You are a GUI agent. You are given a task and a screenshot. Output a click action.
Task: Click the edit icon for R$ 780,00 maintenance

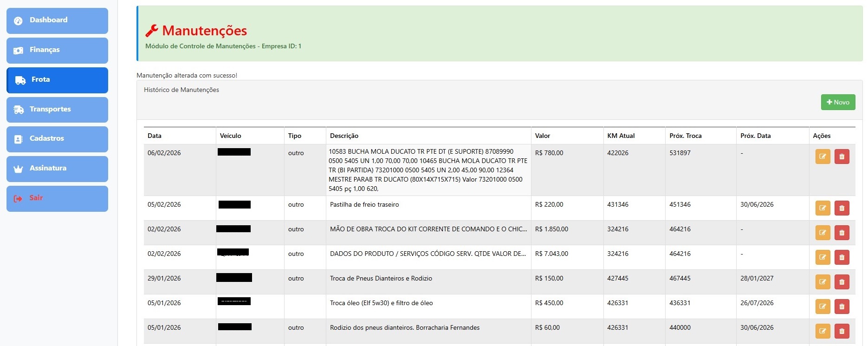tap(823, 157)
